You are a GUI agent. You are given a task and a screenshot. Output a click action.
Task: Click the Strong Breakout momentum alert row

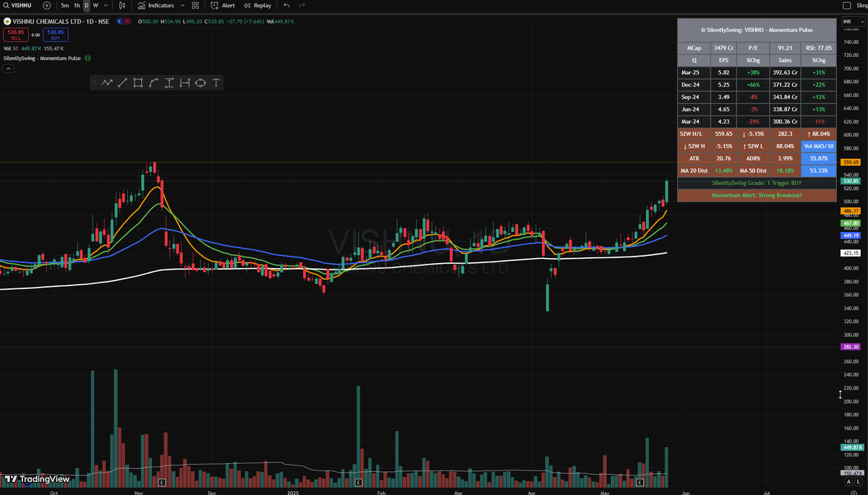(757, 195)
